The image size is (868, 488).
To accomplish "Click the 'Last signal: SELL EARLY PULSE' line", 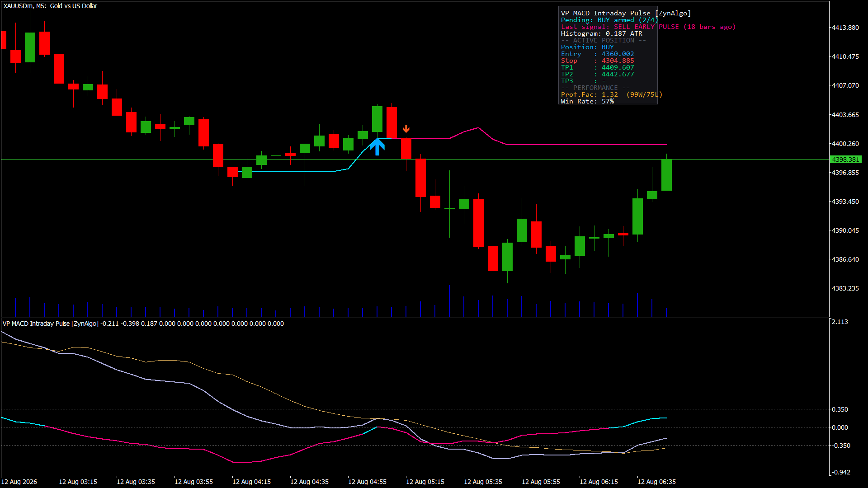I will [648, 27].
